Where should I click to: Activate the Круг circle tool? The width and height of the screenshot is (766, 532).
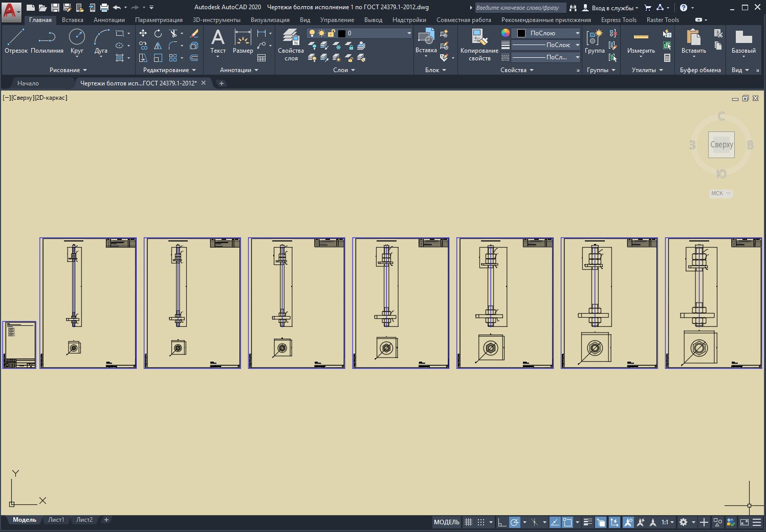click(77, 42)
